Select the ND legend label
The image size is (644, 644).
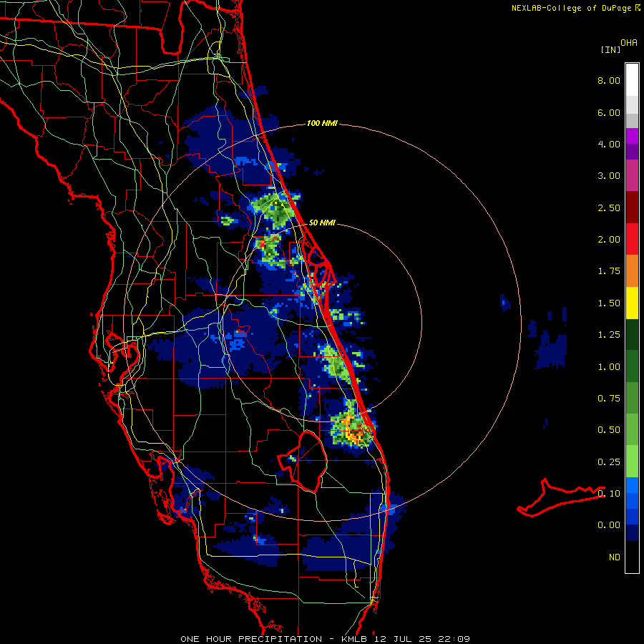(x=615, y=557)
